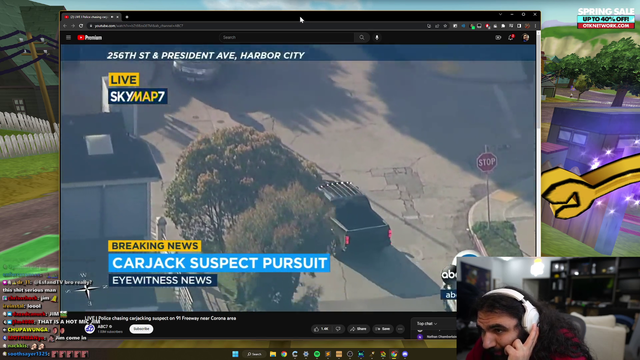Viewport: 640px width, 360px height.
Task: Open File Explorer from the taskbar
Action: click(273, 354)
